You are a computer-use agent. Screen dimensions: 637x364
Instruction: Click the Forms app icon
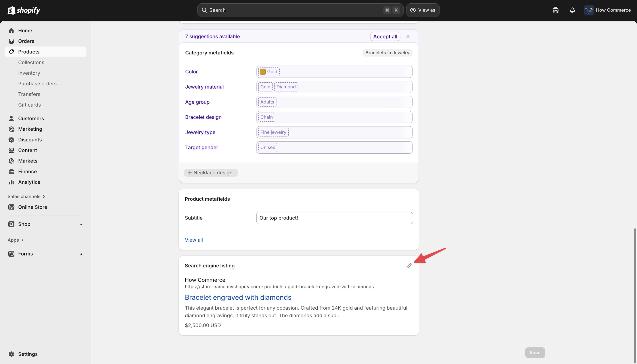pos(11,254)
